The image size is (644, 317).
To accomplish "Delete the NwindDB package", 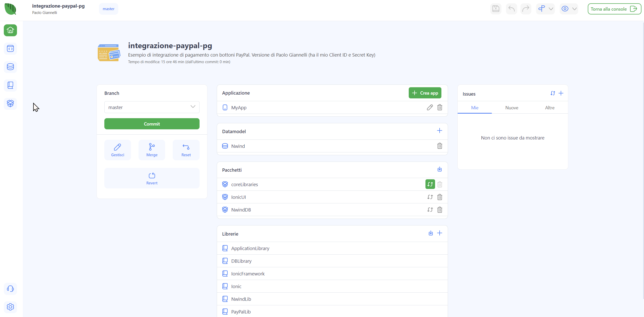I will coord(440,210).
